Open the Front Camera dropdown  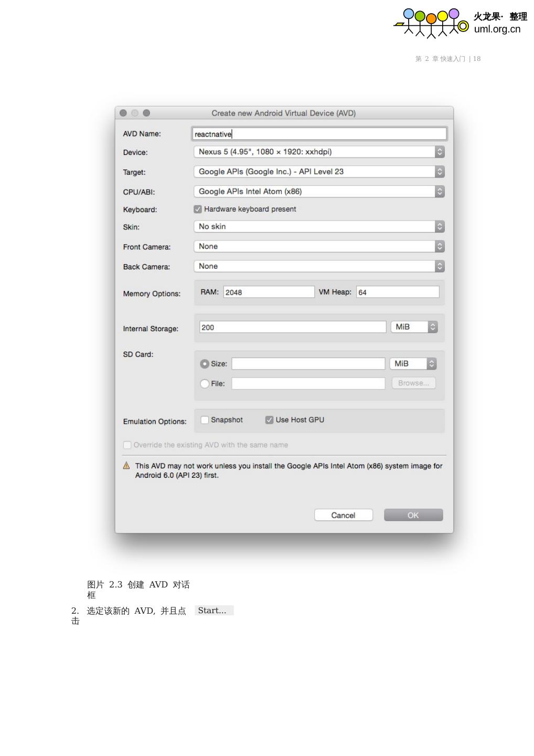pyautogui.click(x=319, y=246)
